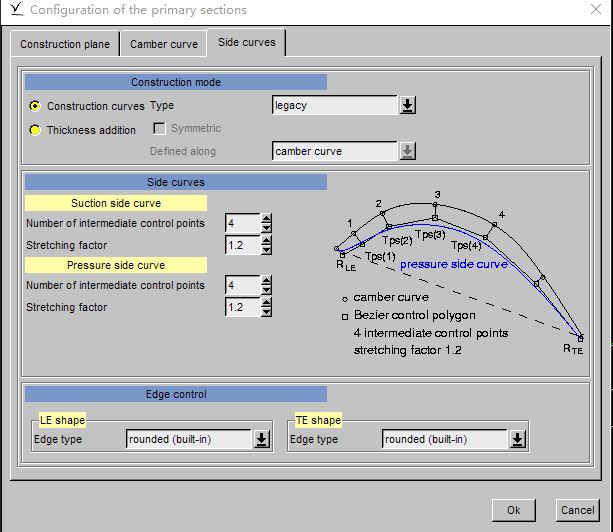The image size is (613, 532).
Task: Click the application icon in title bar
Action: pyautogui.click(x=12, y=10)
